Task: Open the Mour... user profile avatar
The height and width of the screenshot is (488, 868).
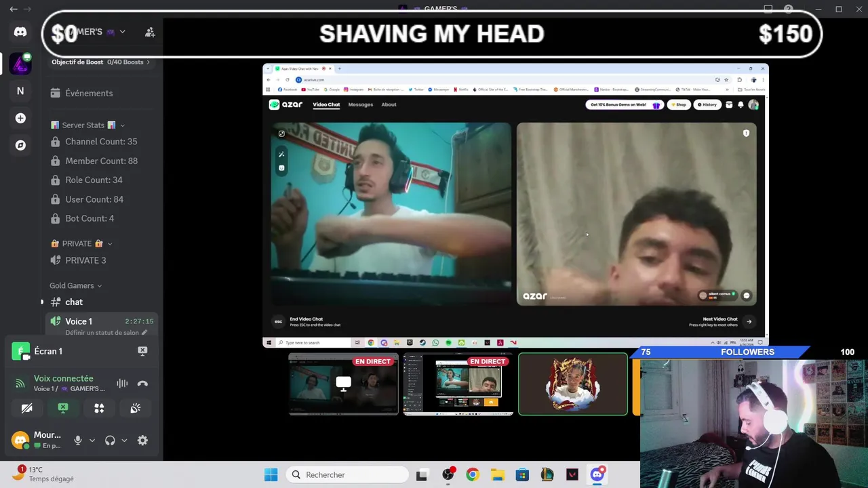Action: tap(21, 440)
